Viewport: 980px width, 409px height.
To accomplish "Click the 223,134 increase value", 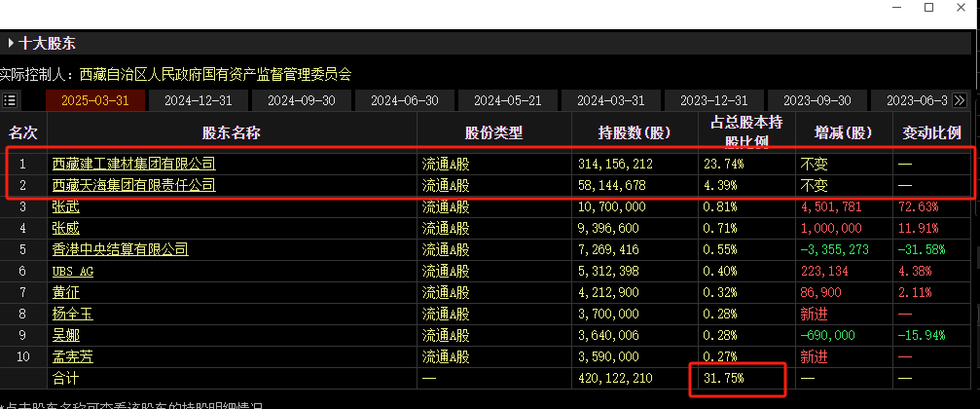I will coord(823,271).
